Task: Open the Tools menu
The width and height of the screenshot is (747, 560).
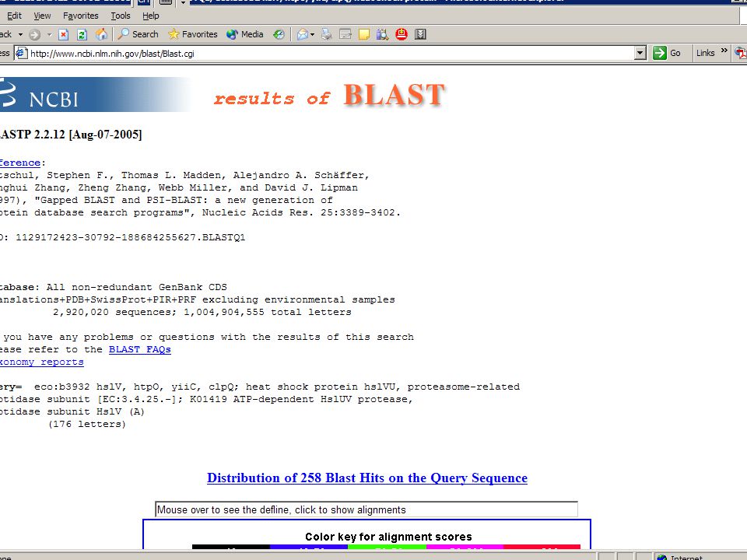Action: coord(121,16)
